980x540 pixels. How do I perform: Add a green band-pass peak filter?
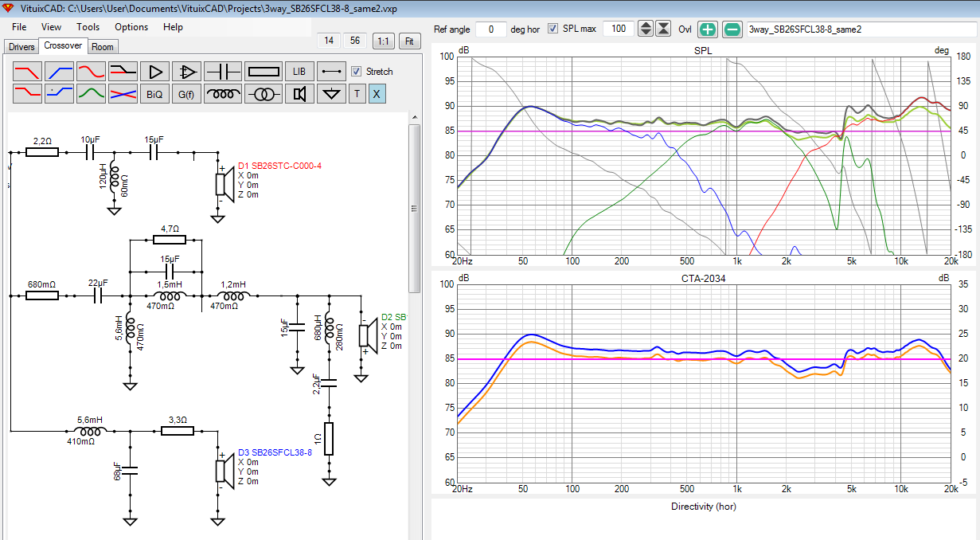(92, 93)
